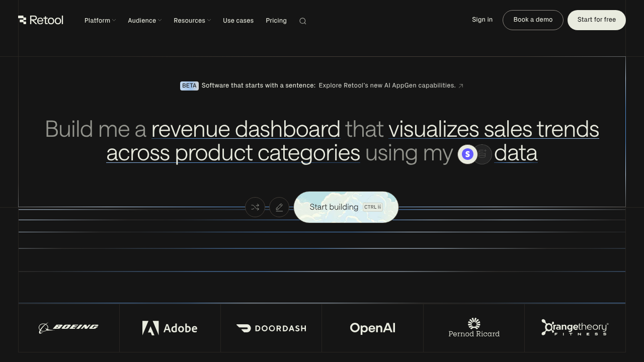The width and height of the screenshot is (644, 362).
Task: Click the Start for free button
Action: click(597, 20)
